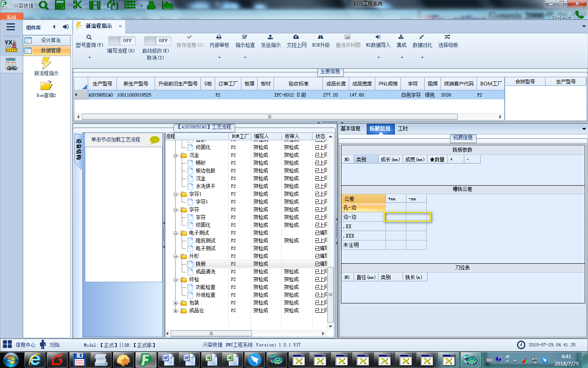Image resolution: width=588 pixels, height=368 pixels.
Task: Click the green copy documents icon
Action: (112, 5)
